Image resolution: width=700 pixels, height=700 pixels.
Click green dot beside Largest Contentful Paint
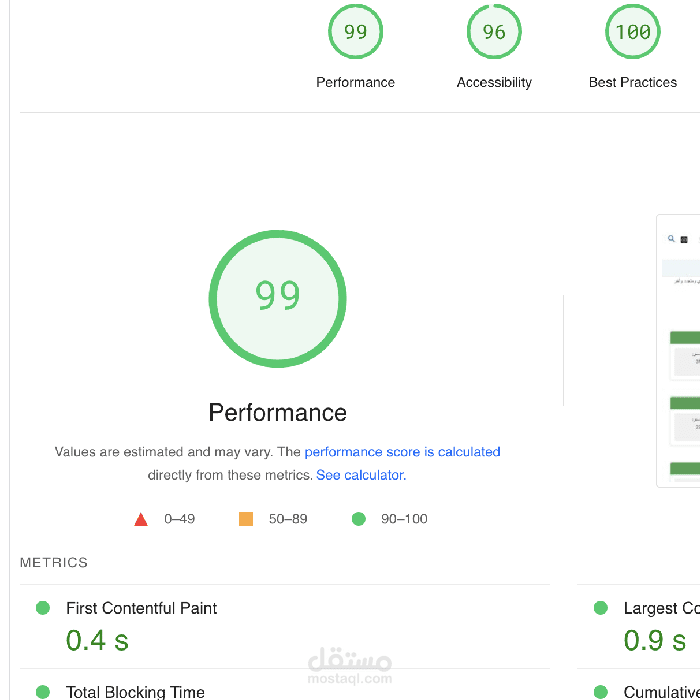pos(601,608)
